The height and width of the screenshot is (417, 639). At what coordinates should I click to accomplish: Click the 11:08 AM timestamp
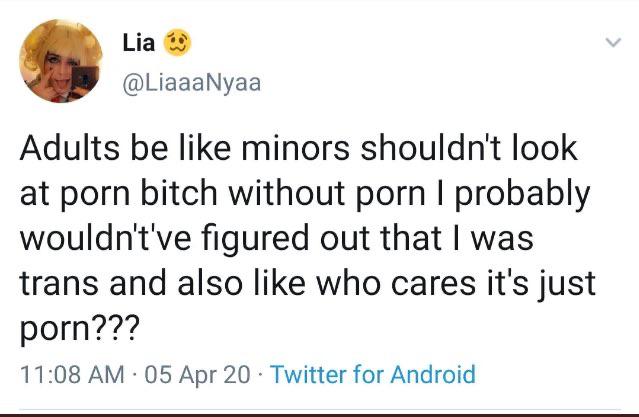coord(74,375)
